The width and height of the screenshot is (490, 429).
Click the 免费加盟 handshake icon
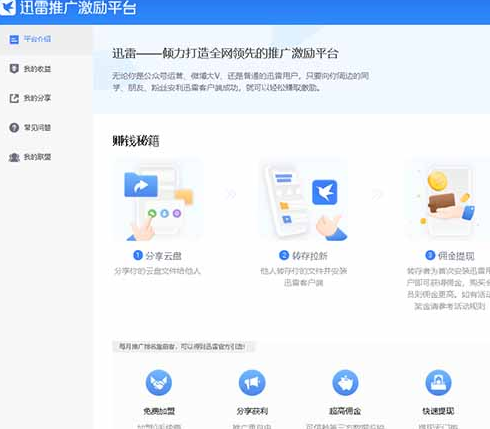pyautogui.click(x=159, y=383)
